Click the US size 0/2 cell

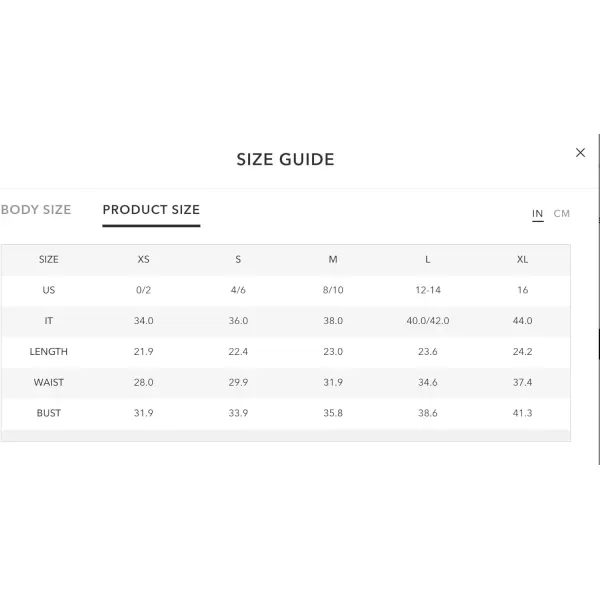tap(143, 290)
